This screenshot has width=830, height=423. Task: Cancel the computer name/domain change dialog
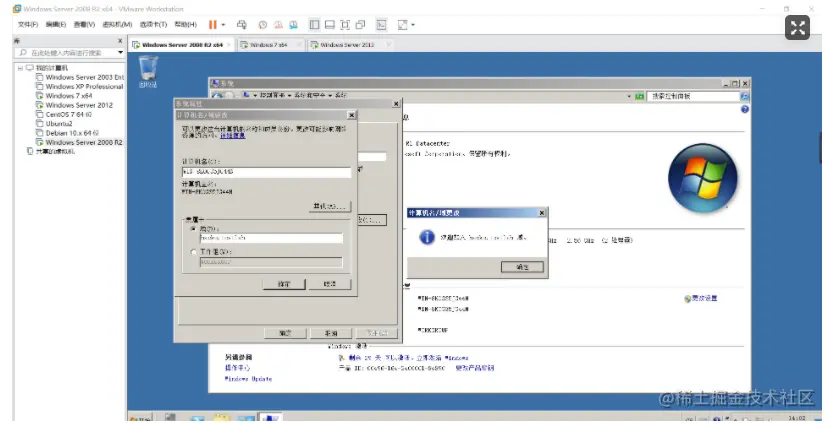330,284
